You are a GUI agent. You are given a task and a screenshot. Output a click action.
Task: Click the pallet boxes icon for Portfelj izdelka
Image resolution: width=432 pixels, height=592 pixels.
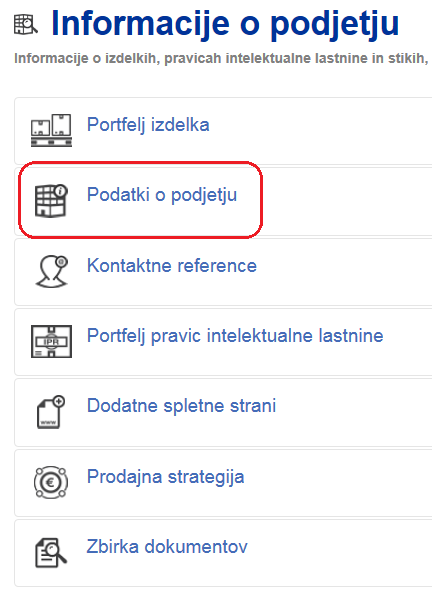(x=51, y=130)
